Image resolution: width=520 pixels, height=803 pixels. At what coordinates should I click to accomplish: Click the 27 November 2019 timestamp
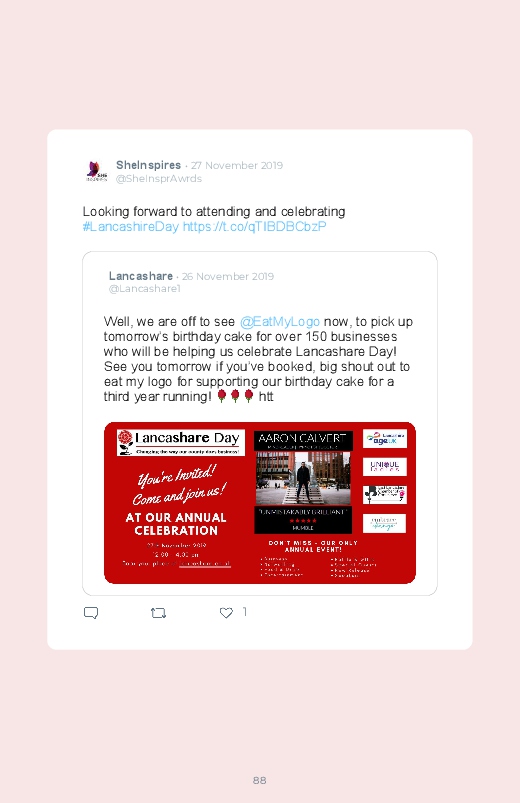tap(237, 165)
